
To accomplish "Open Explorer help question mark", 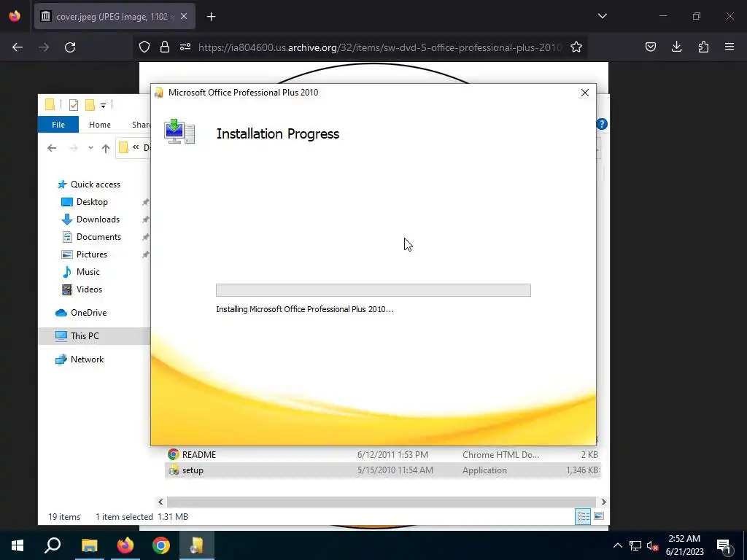I will click(x=602, y=124).
